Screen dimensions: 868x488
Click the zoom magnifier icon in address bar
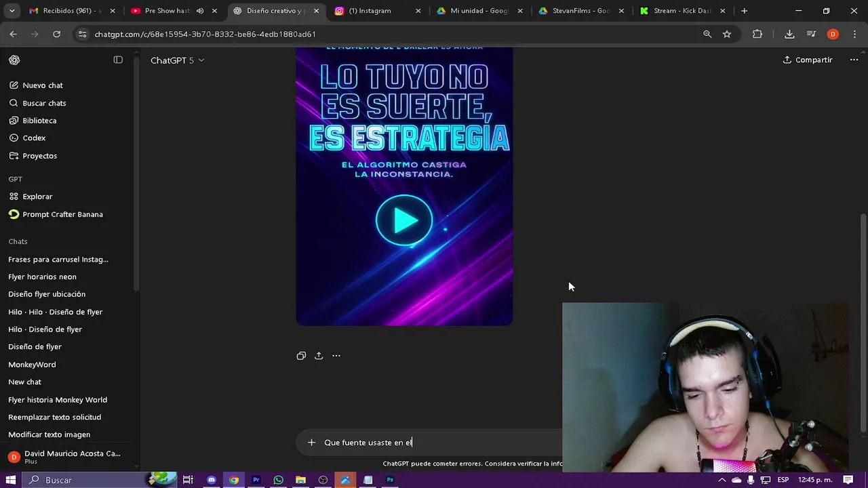pyautogui.click(x=707, y=34)
